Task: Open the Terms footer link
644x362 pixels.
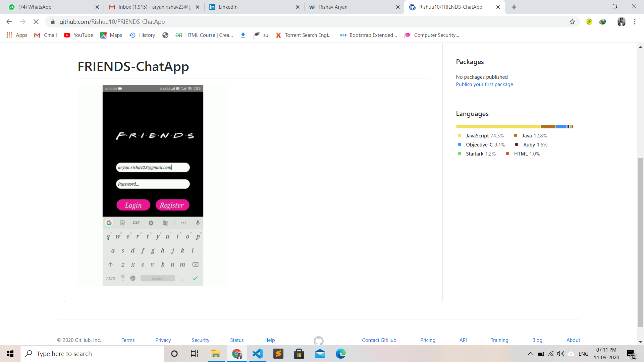Action: coord(128,340)
